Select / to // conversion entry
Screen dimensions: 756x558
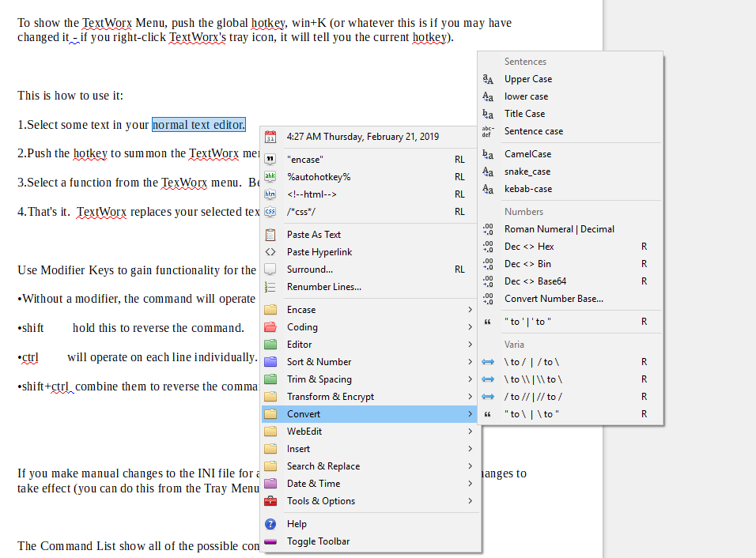(x=570, y=397)
